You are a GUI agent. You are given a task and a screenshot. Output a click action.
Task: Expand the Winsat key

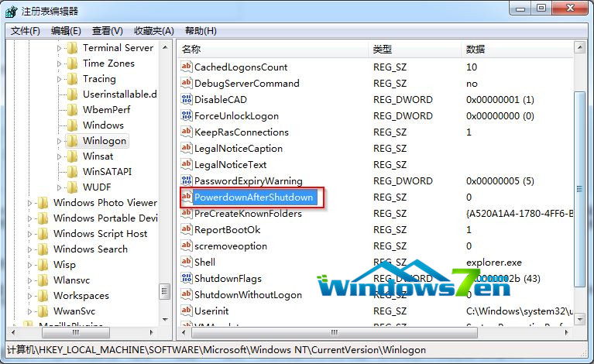pyautogui.click(x=59, y=156)
